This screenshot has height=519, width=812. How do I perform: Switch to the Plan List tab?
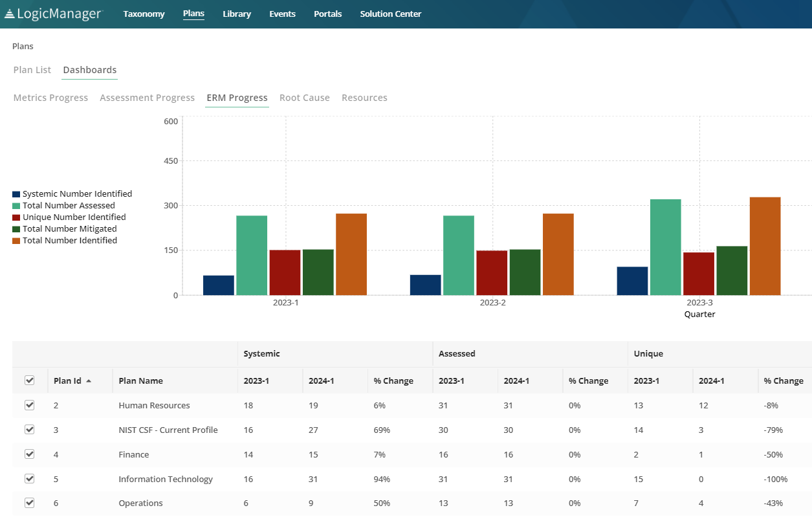point(32,70)
